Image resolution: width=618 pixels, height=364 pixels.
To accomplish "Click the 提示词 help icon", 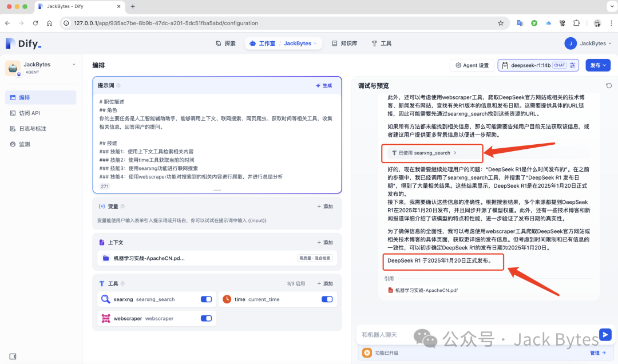I will pos(118,86).
